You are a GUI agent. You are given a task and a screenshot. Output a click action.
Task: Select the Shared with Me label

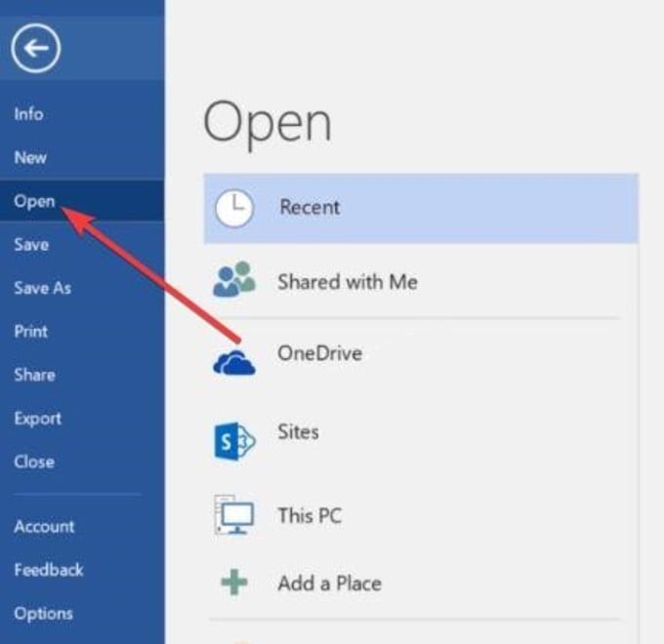click(348, 282)
